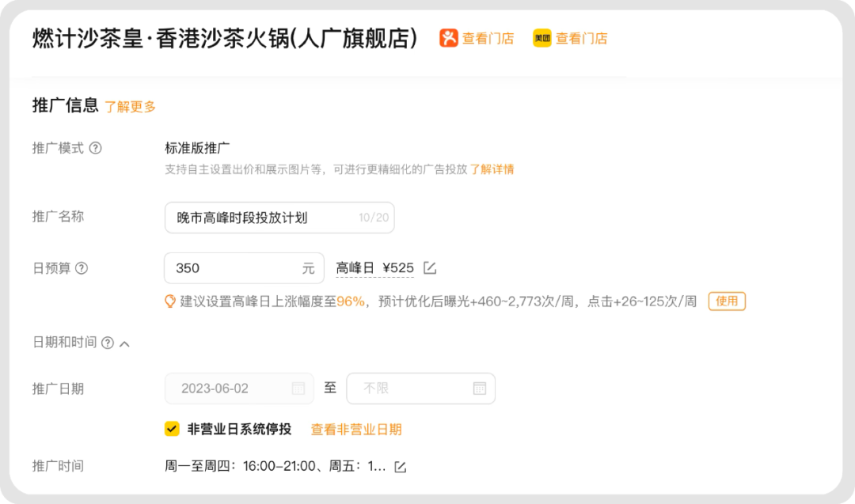Screen dimensions: 855x504
Task: Click the Meituan store logo icon
Action: (542, 38)
